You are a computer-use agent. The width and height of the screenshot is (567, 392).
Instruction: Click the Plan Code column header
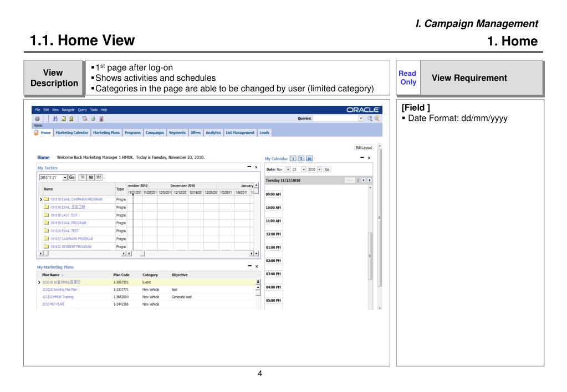(x=121, y=275)
